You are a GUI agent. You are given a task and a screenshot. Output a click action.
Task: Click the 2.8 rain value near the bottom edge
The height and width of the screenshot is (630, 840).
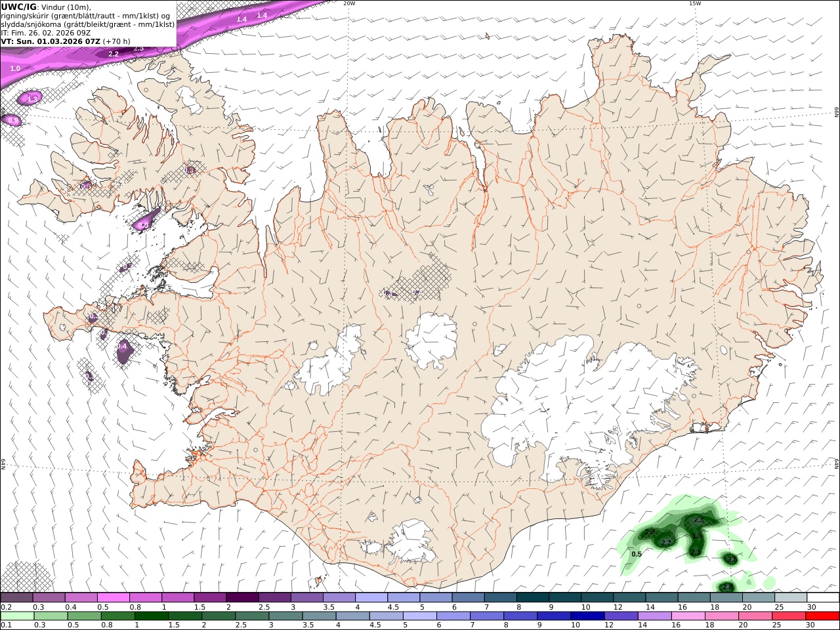pyautogui.click(x=726, y=587)
